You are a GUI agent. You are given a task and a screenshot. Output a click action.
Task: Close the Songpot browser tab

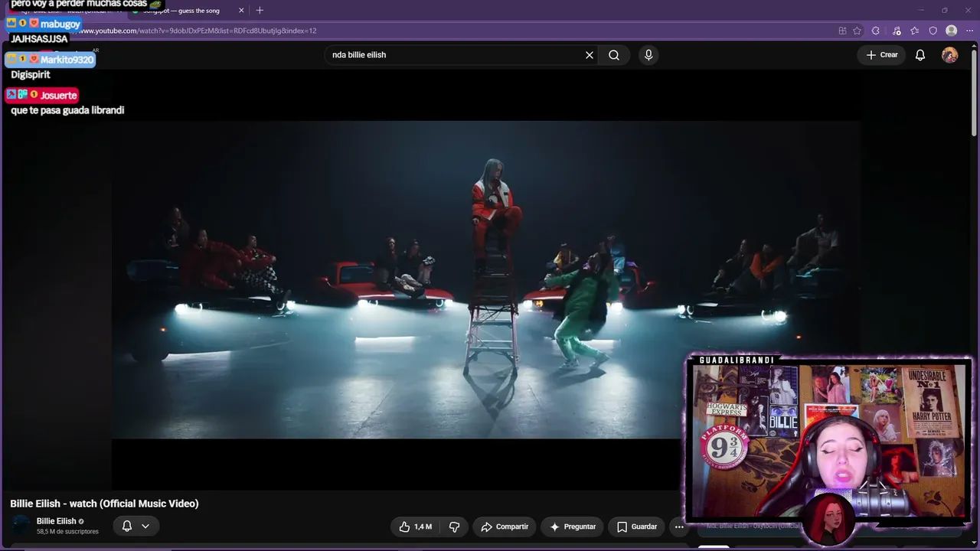click(241, 11)
